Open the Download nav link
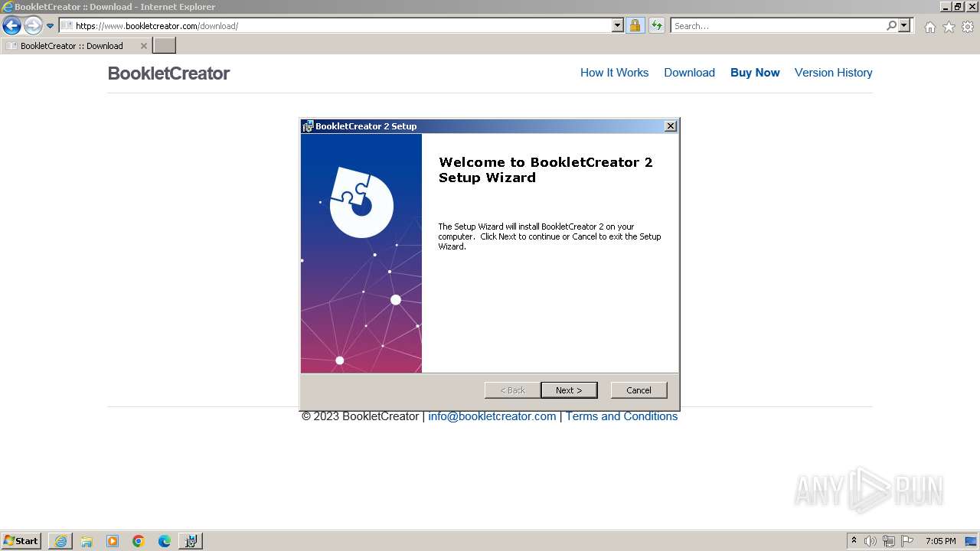The image size is (980, 551). [689, 73]
